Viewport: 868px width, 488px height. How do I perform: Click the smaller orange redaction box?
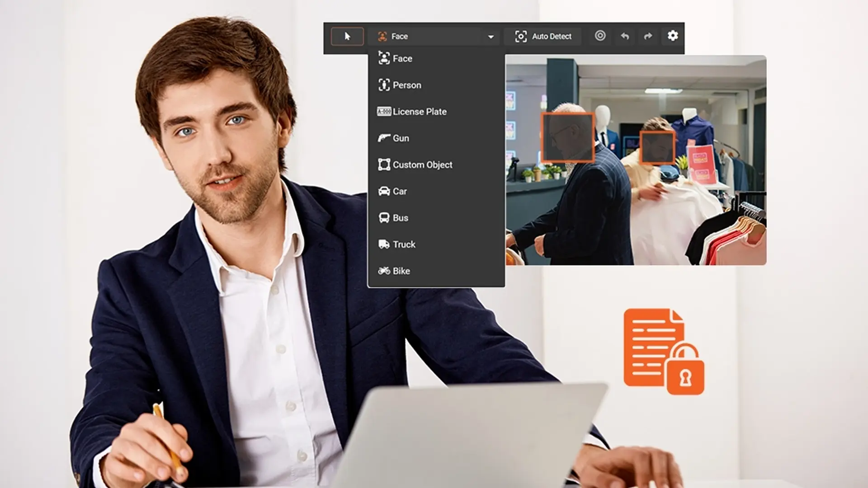pyautogui.click(x=657, y=147)
